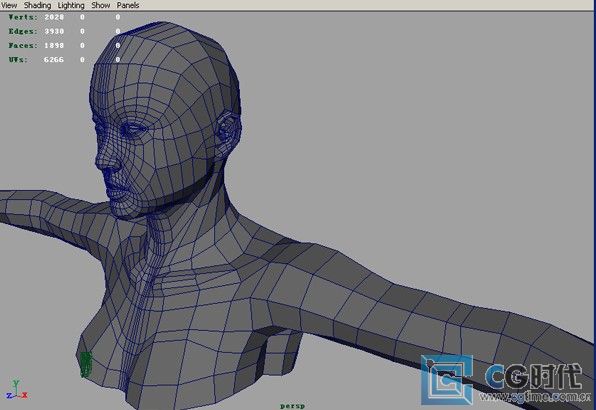This screenshot has width=596, height=410.
Task: Click the Faces value 1898
Action: coord(54,45)
